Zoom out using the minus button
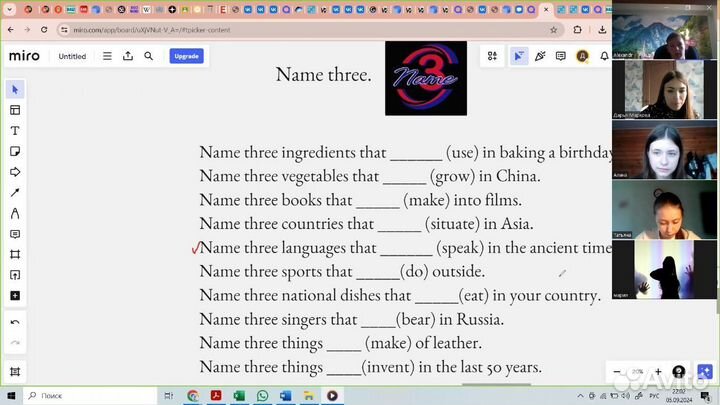 (x=617, y=371)
